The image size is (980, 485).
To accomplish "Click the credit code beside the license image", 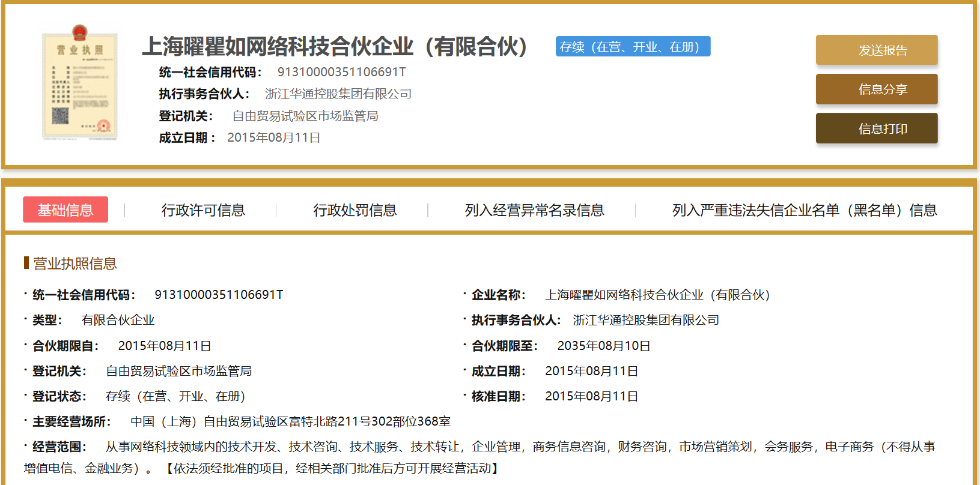I will (341, 72).
